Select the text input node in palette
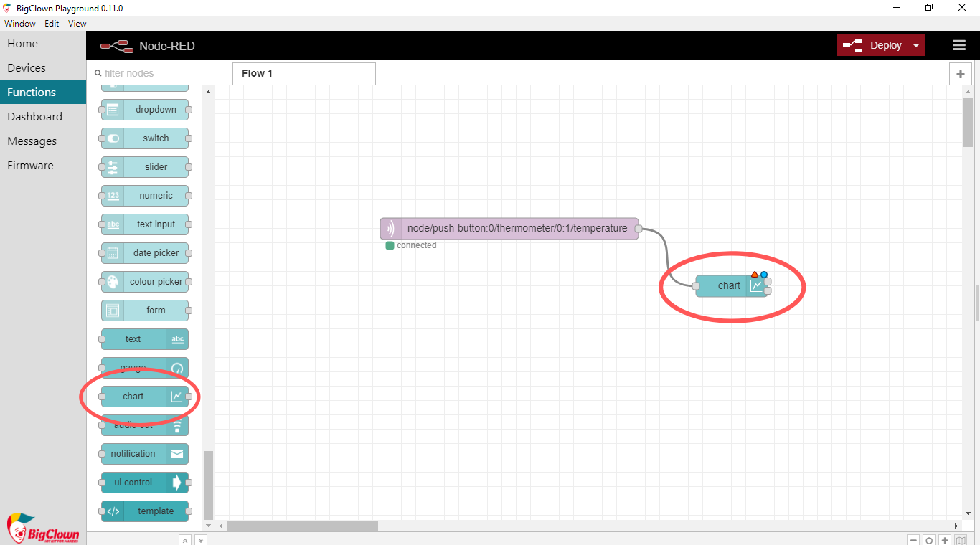The image size is (980, 545). tap(145, 224)
